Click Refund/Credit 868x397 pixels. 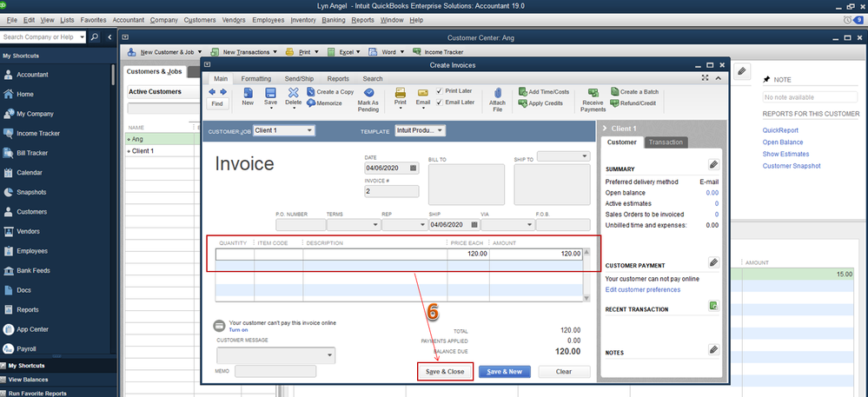633,103
